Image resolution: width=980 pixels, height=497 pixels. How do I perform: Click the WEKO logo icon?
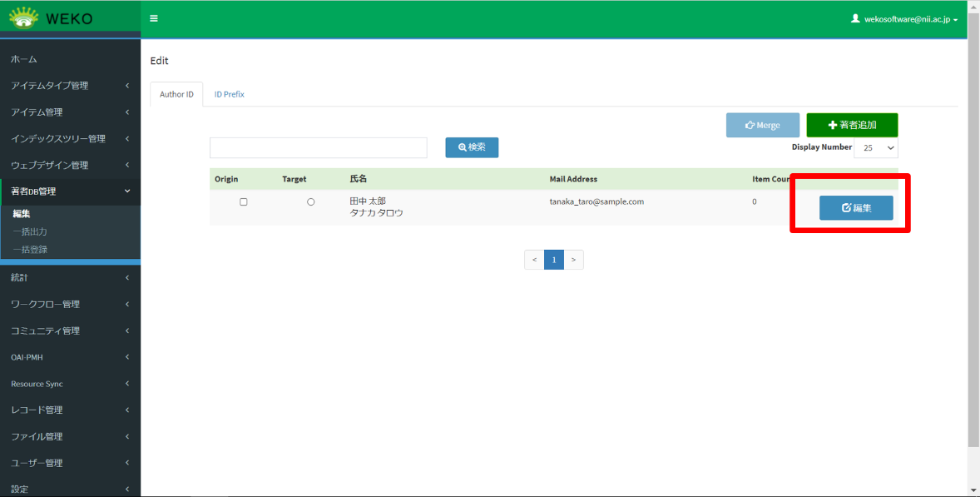click(x=23, y=17)
